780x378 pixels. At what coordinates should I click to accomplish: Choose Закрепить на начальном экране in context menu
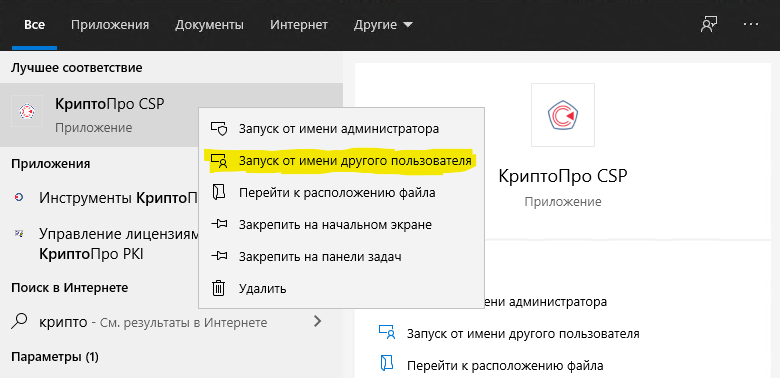click(341, 225)
